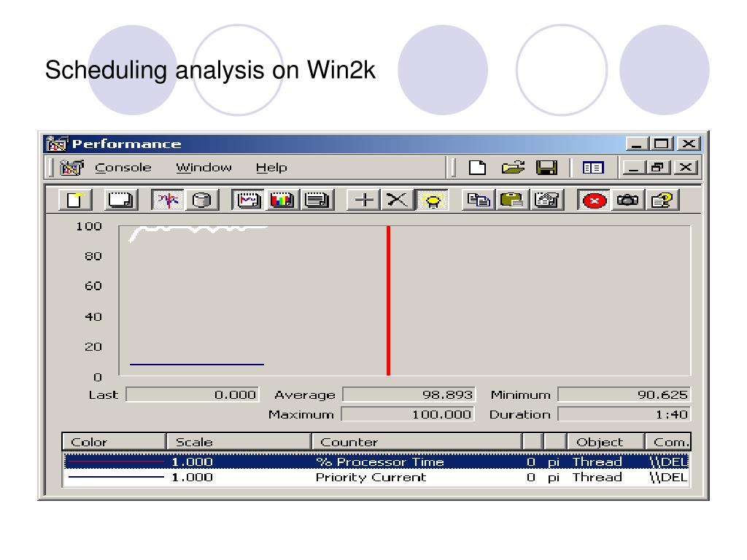This screenshot has height=560, width=747.
Task: Click the red vertical timeline bar
Action: [388, 300]
